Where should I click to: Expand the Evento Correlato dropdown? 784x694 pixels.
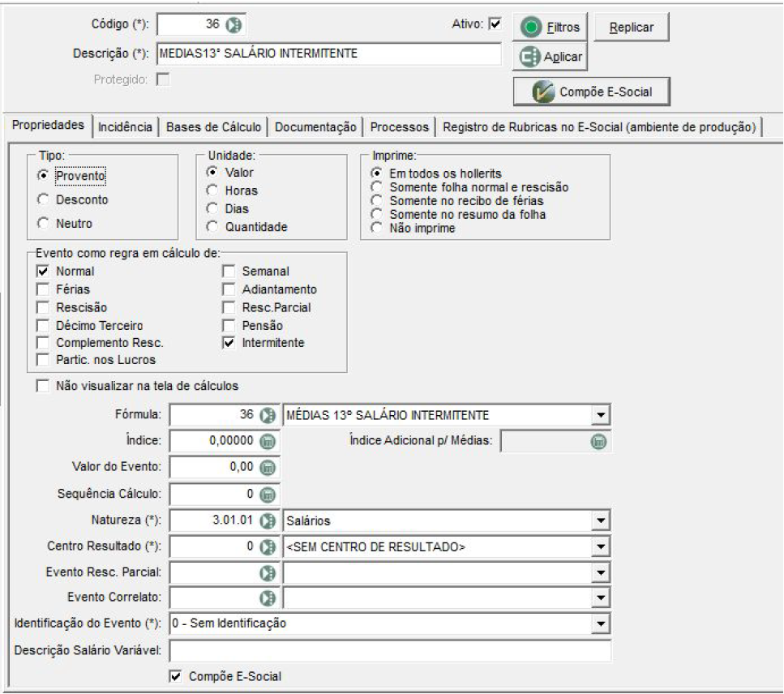tap(601, 598)
